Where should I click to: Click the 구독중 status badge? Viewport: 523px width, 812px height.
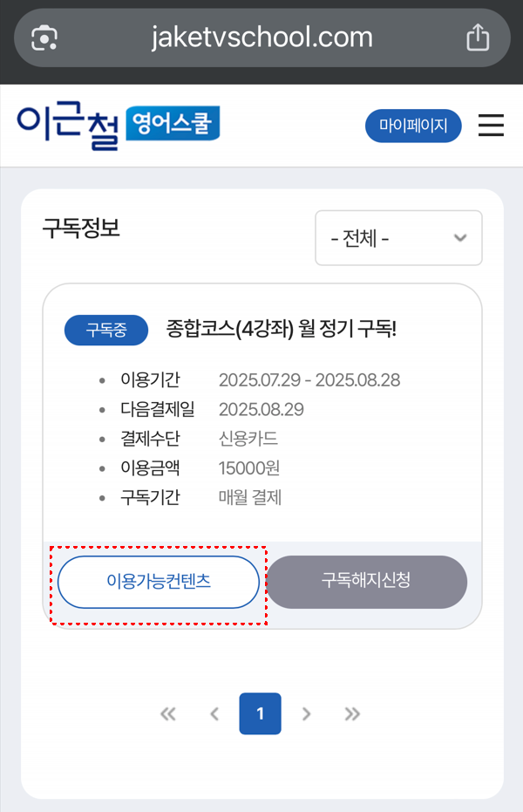pos(106,330)
